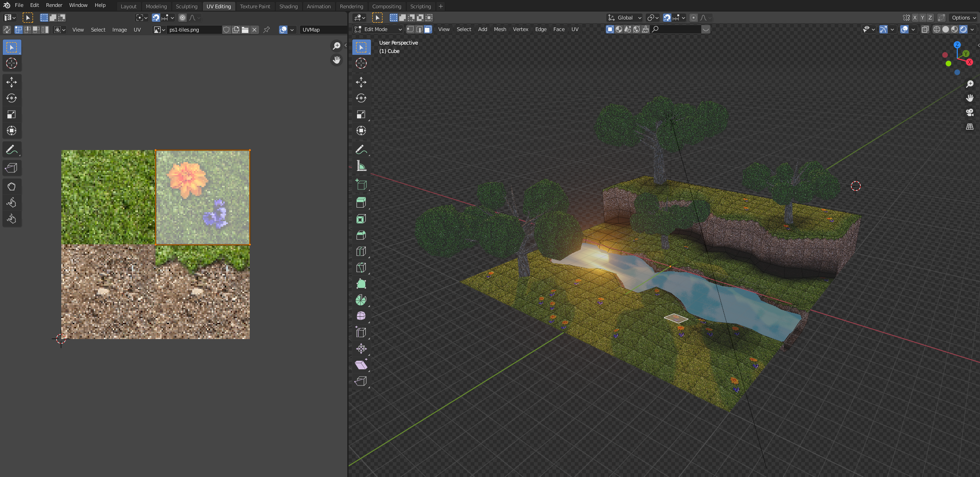Toggle X-axis mesh symmetry
Image resolution: width=980 pixels, height=477 pixels.
tap(915, 18)
